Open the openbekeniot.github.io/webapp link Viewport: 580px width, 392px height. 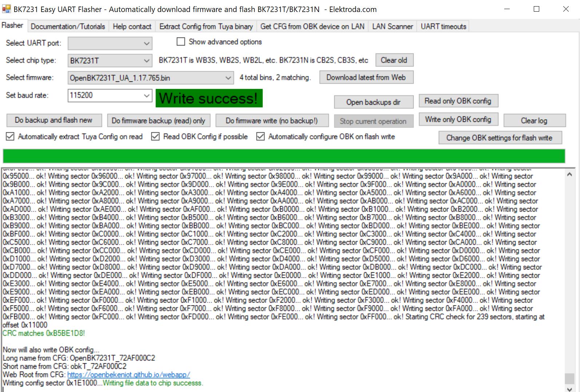point(129,375)
